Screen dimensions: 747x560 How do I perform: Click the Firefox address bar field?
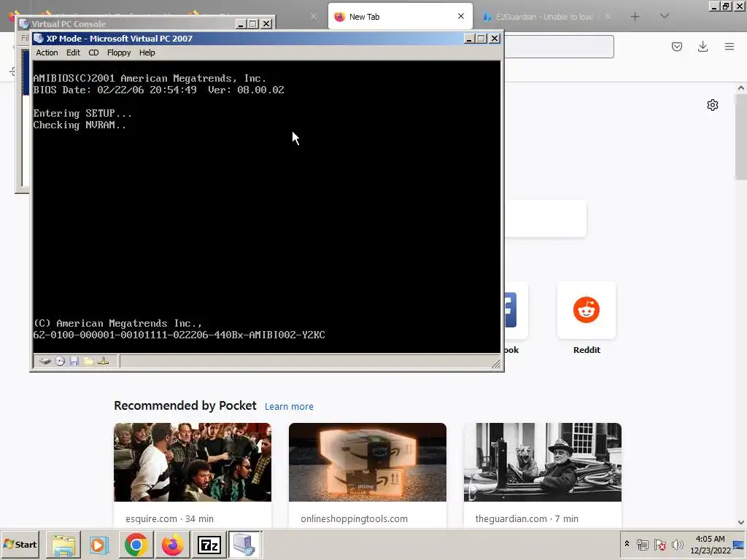[559, 47]
